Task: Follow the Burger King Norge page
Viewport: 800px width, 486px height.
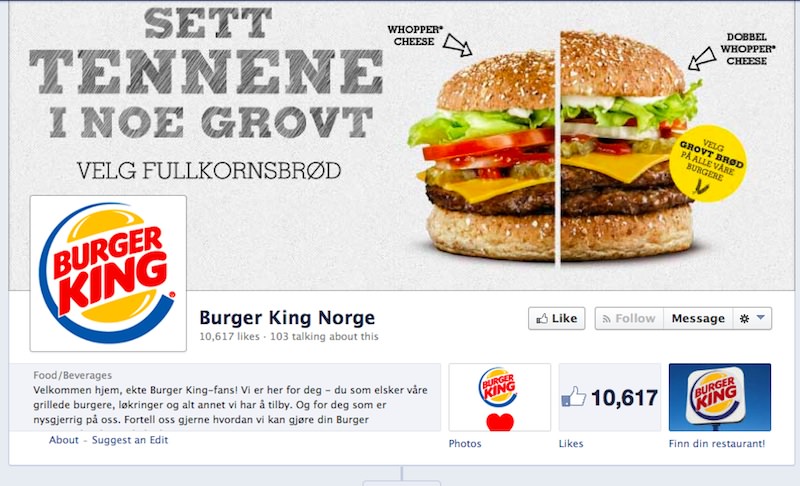Action: tap(629, 319)
